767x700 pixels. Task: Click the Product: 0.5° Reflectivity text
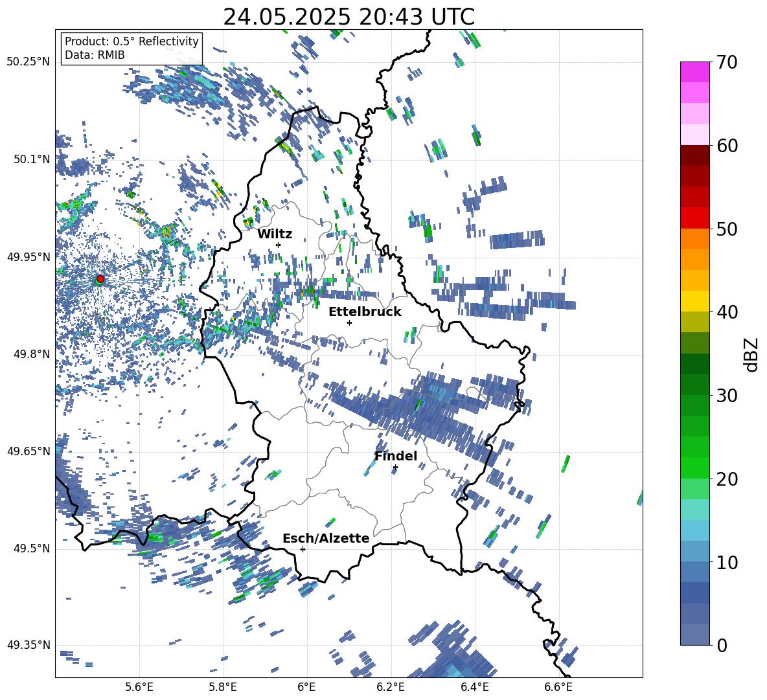(132, 41)
